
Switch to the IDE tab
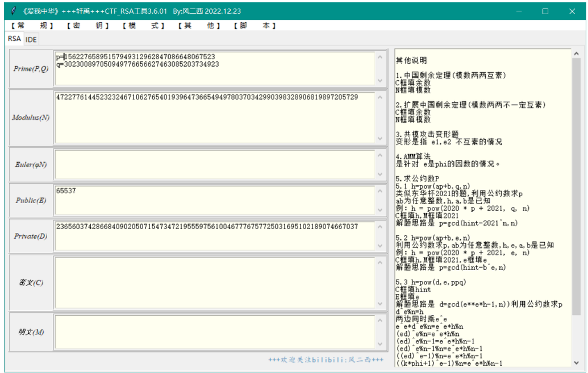31,39
